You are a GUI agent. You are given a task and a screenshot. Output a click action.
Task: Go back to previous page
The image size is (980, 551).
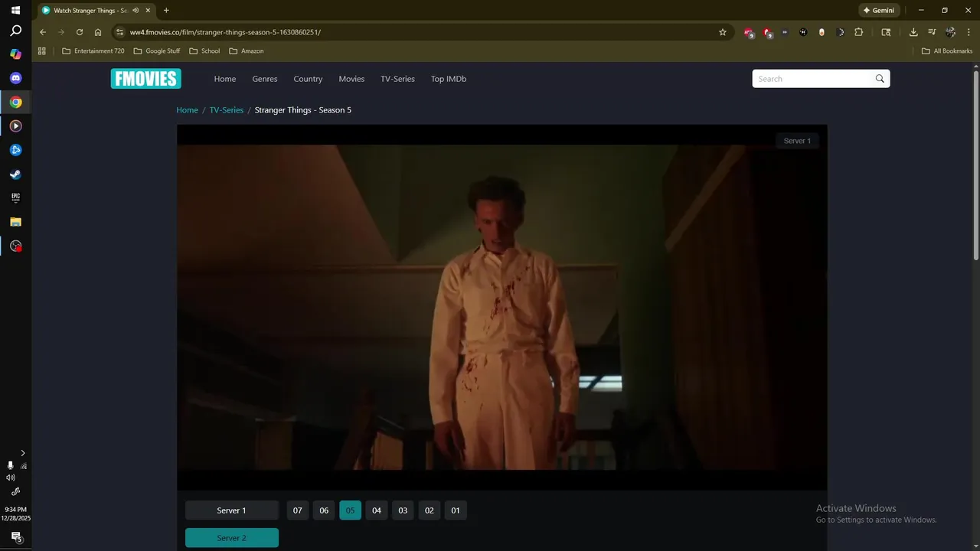tap(43, 32)
